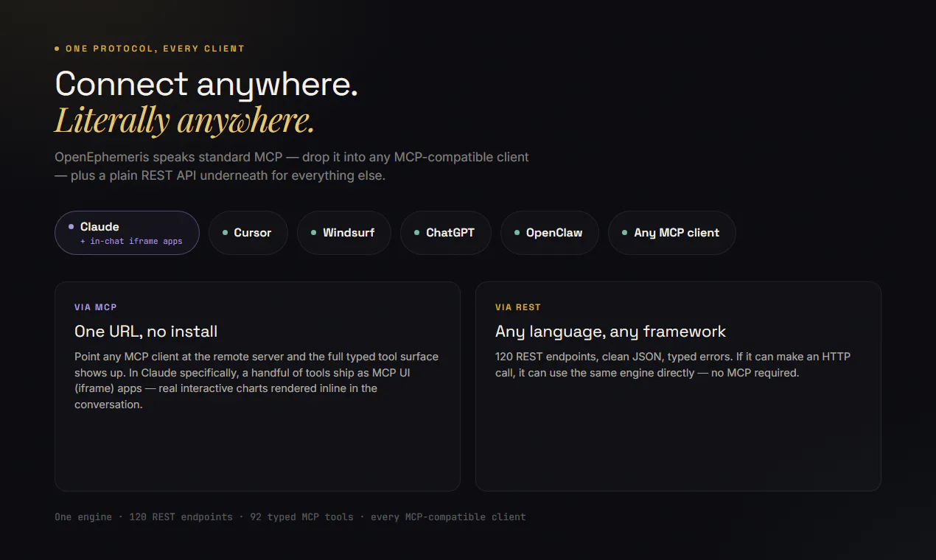Select the Claude client tab
The width and height of the screenshot is (936, 560).
(127, 233)
